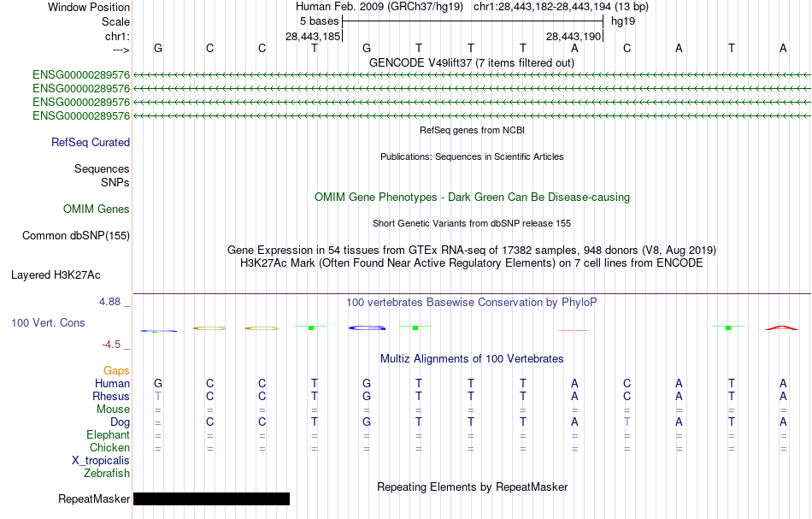This screenshot has height=519, width=812.
Task: Select the Dog species label
Action: pos(120,422)
